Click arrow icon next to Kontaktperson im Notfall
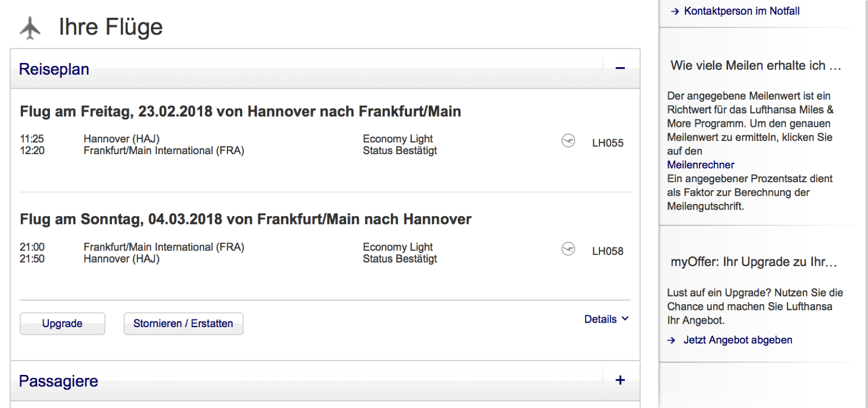Image resolution: width=868 pixels, height=408 pixels. click(675, 11)
